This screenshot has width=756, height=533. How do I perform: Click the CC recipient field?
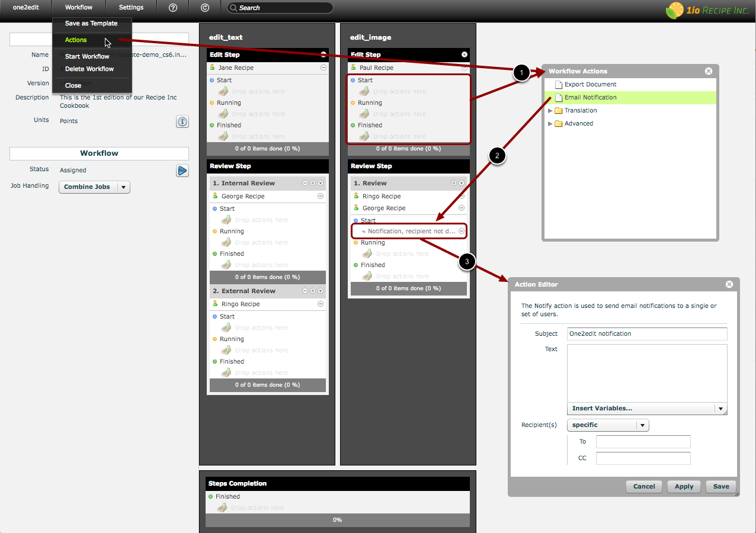643,458
